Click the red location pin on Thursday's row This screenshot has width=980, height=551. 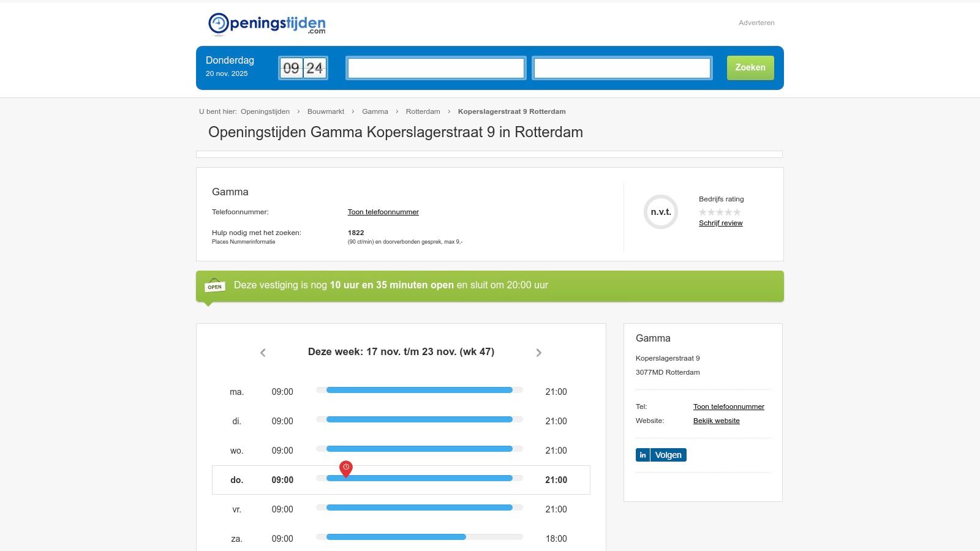(346, 468)
